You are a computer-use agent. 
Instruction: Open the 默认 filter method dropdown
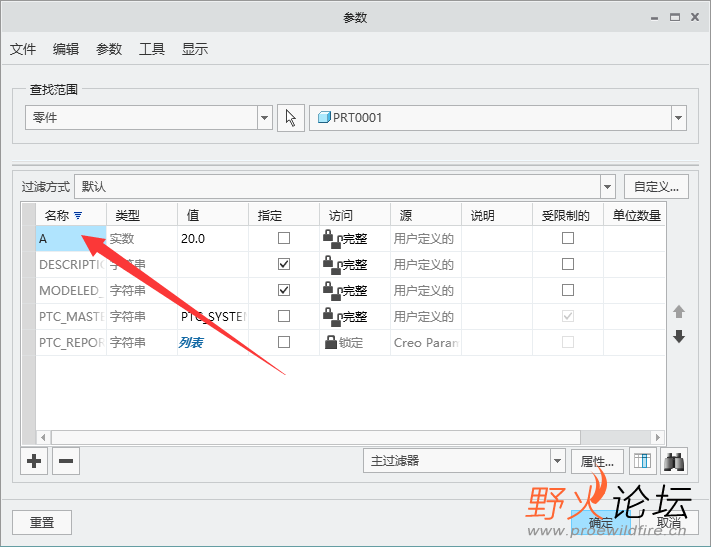(608, 187)
